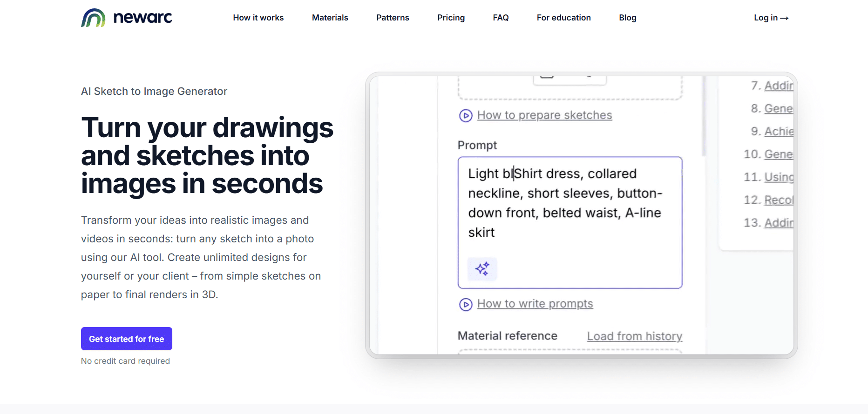868x414 pixels.
Task: Go to the Materials page
Action: [330, 18]
